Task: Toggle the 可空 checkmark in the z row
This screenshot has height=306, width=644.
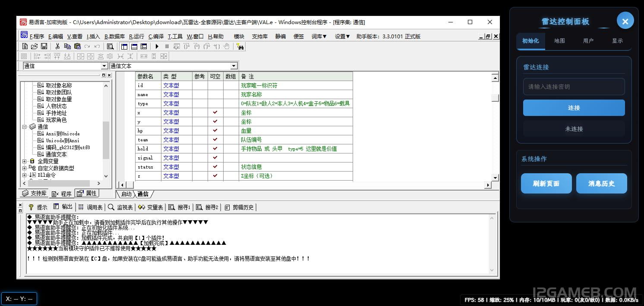Action: [215, 176]
